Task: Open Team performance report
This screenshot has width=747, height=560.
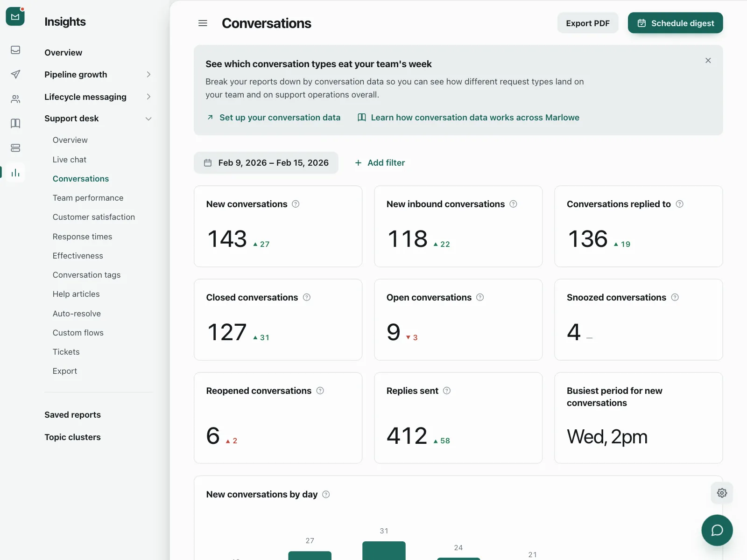Action: coord(88,198)
